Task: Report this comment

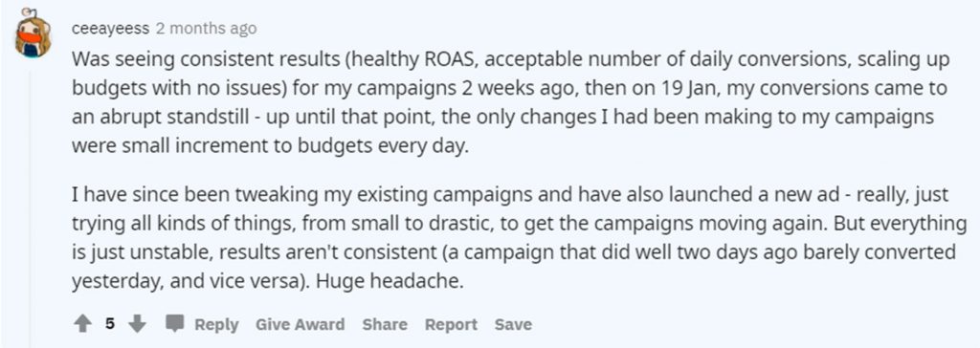Action: tap(452, 324)
